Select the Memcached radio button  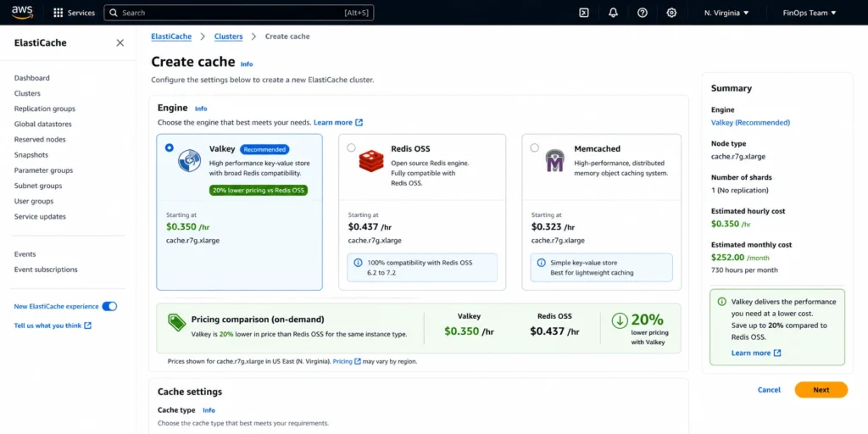coord(534,147)
